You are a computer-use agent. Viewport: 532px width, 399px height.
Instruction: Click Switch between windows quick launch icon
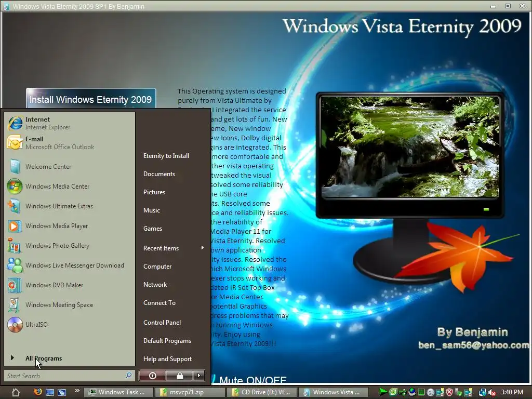tap(62, 392)
